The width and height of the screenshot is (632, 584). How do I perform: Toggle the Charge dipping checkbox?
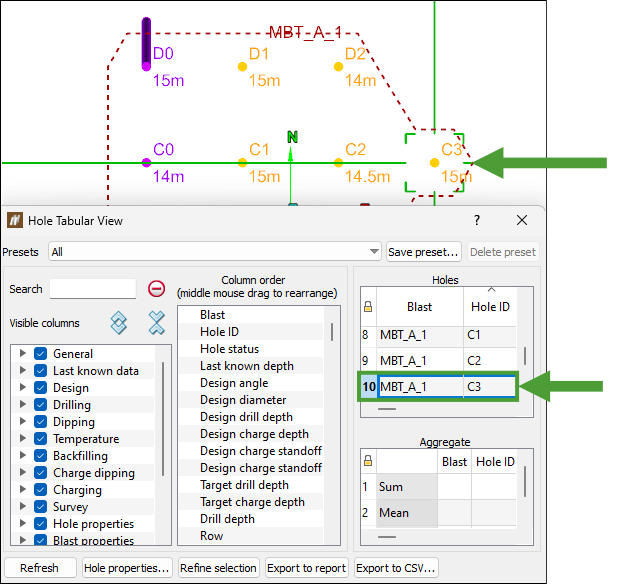pos(40,472)
